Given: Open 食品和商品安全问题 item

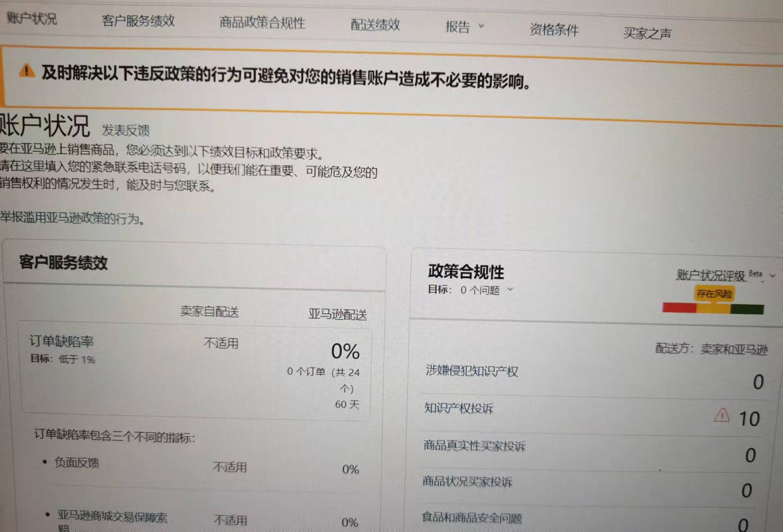Looking at the screenshot, I should (x=471, y=518).
